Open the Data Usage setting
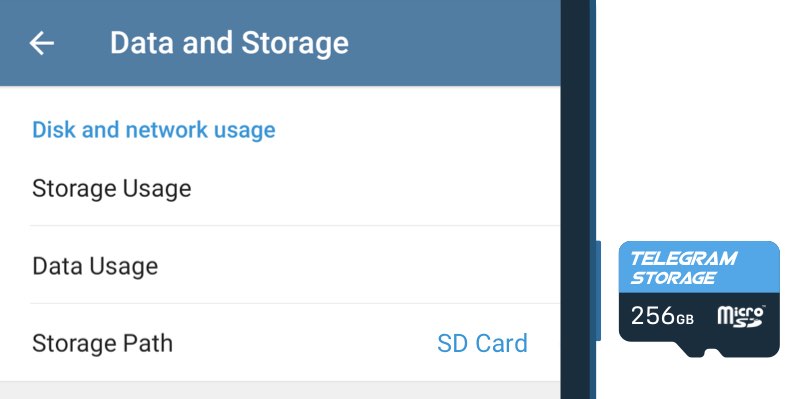The height and width of the screenshot is (399, 800). 280,266
